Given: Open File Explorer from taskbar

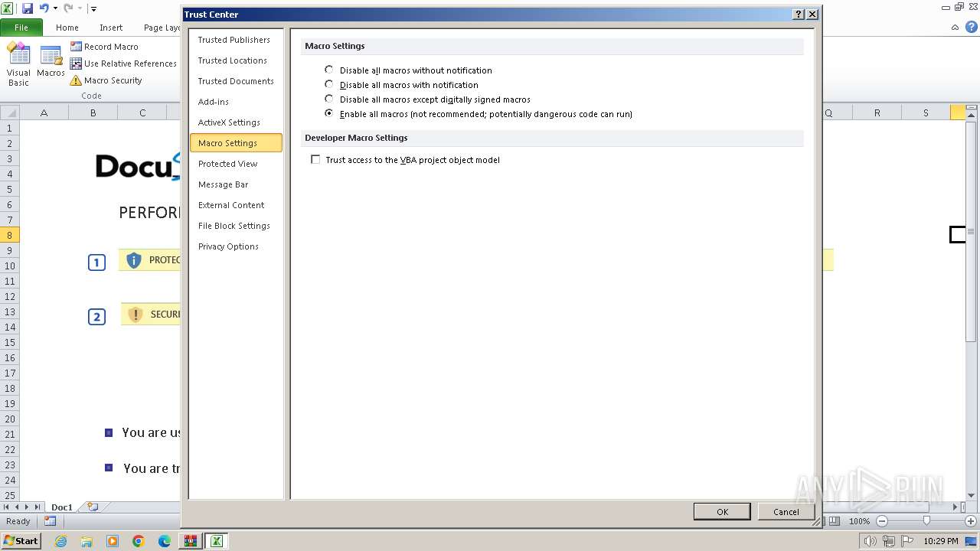Looking at the screenshot, I should pyautogui.click(x=87, y=541).
